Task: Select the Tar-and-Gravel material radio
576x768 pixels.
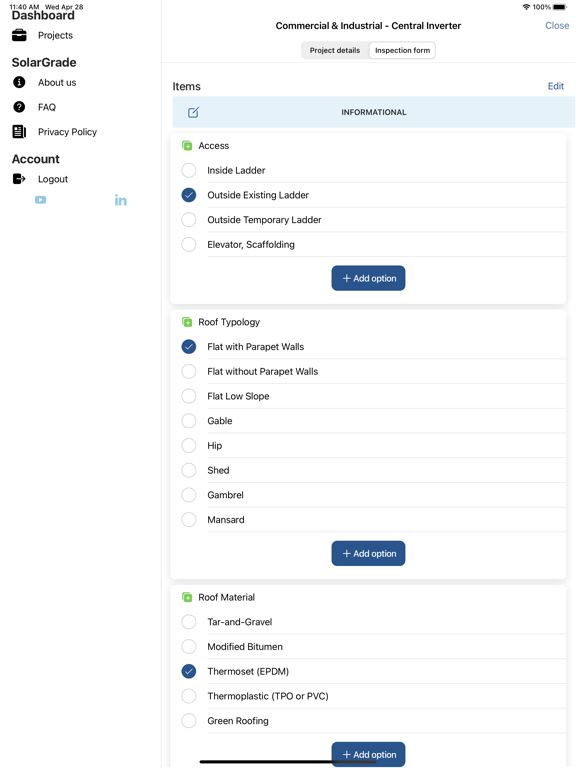Action: (x=189, y=622)
